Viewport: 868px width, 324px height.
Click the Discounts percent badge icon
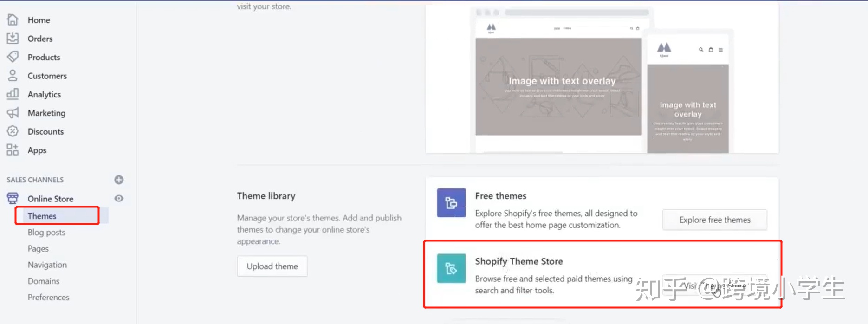[x=13, y=131]
